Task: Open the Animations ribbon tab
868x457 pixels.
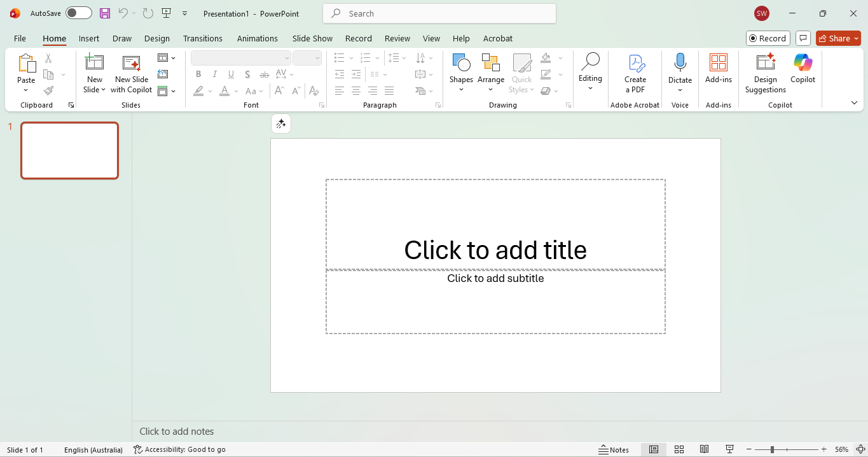Action: (x=257, y=38)
